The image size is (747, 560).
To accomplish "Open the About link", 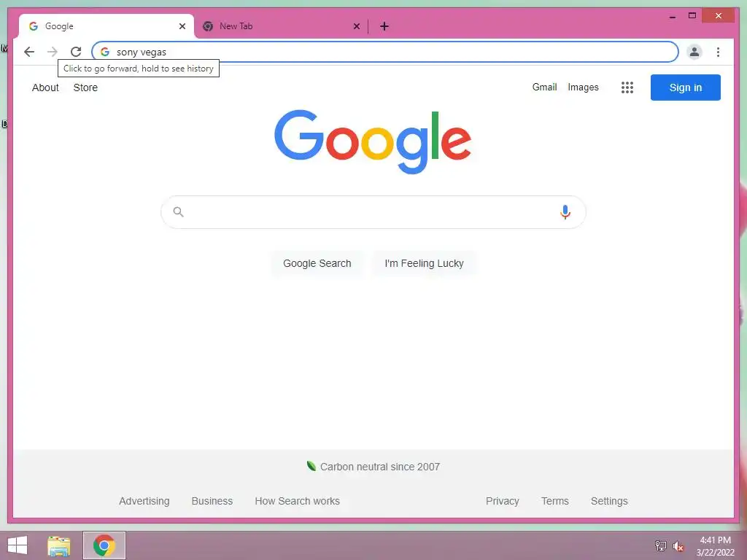I will [45, 87].
